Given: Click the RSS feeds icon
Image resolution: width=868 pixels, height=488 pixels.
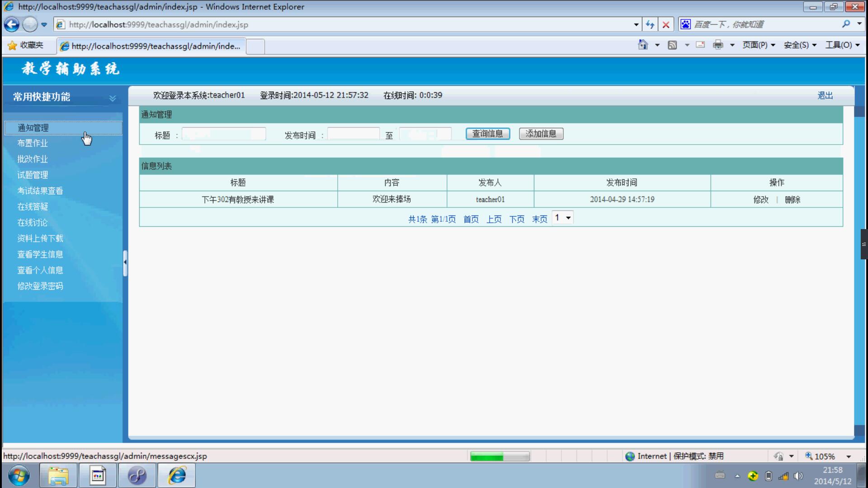Looking at the screenshot, I should coord(672,45).
